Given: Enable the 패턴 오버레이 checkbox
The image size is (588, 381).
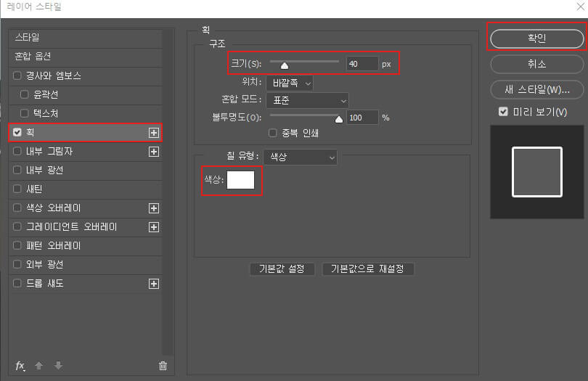Looking at the screenshot, I should pyautogui.click(x=17, y=245).
